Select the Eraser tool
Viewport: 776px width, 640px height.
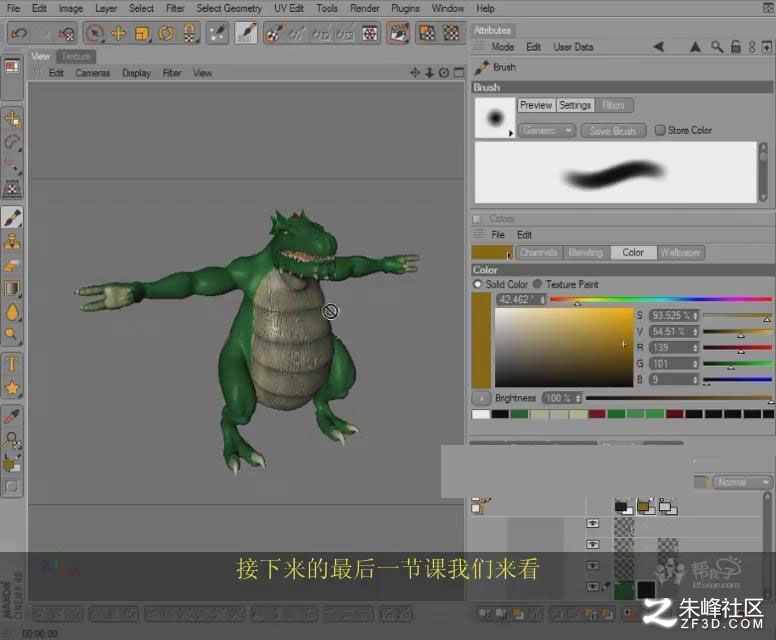pos(12,265)
